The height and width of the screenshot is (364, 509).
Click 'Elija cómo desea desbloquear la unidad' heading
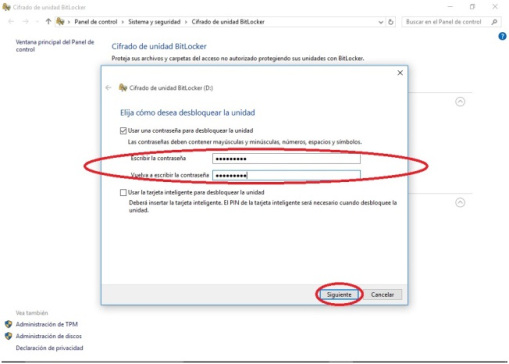pyautogui.click(x=187, y=113)
